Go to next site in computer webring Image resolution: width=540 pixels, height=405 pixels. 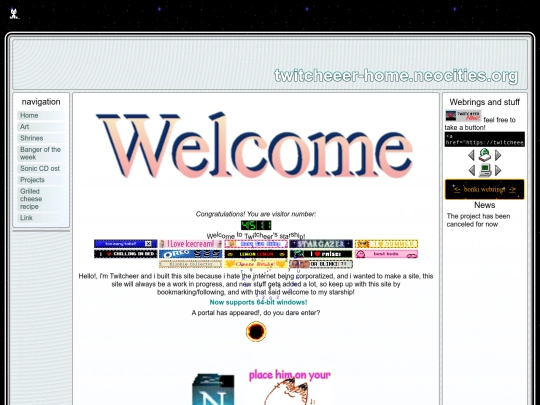click(x=498, y=170)
